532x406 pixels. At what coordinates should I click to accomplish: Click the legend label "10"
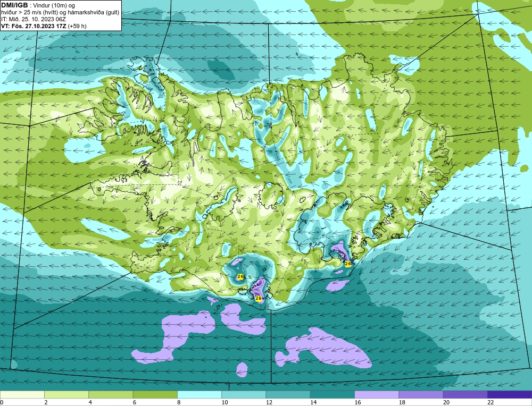[225, 402]
